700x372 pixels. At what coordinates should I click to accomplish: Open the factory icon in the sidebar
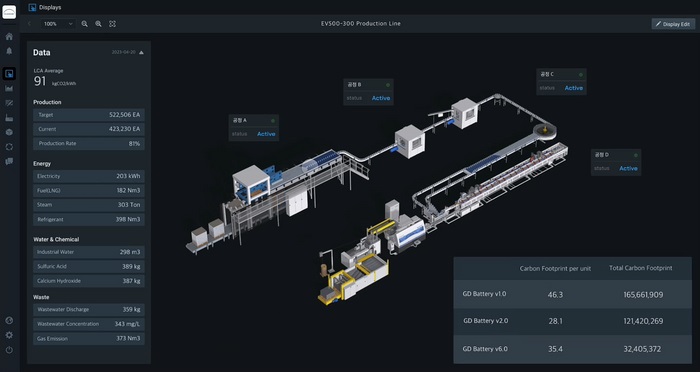[x=9, y=118]
